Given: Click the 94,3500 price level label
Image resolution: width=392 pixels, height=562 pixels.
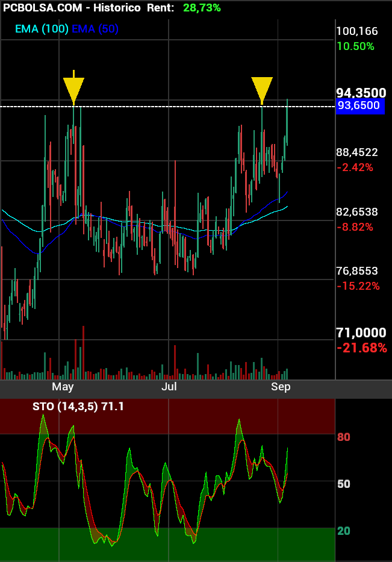Looking at the screenshot, I should tap(361, 93).
